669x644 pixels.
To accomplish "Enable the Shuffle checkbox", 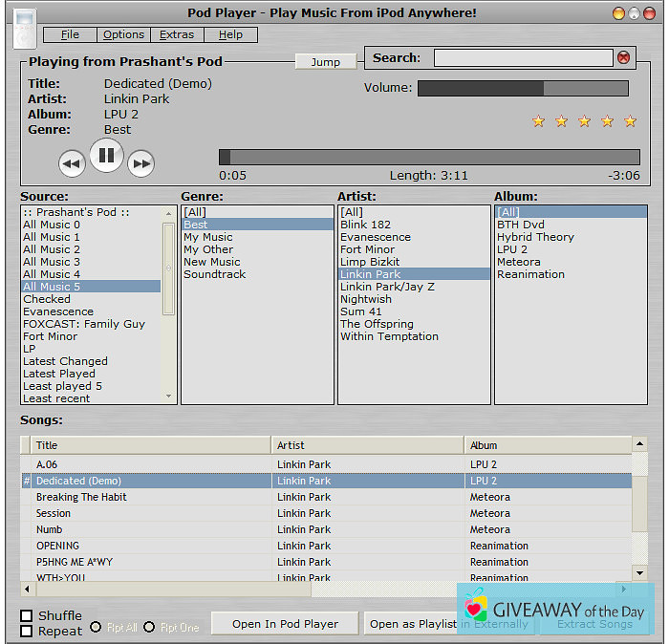I will (x=27, y=615).
